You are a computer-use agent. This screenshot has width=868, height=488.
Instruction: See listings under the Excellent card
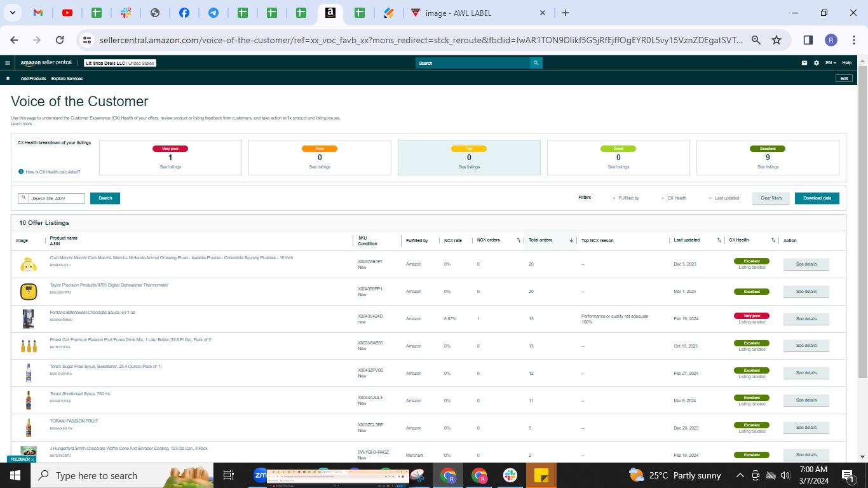(768, 167)
